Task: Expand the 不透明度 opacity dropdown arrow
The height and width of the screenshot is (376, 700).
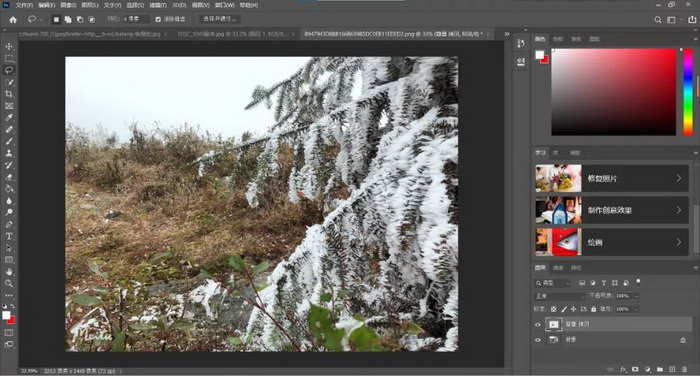Action: 637,296
